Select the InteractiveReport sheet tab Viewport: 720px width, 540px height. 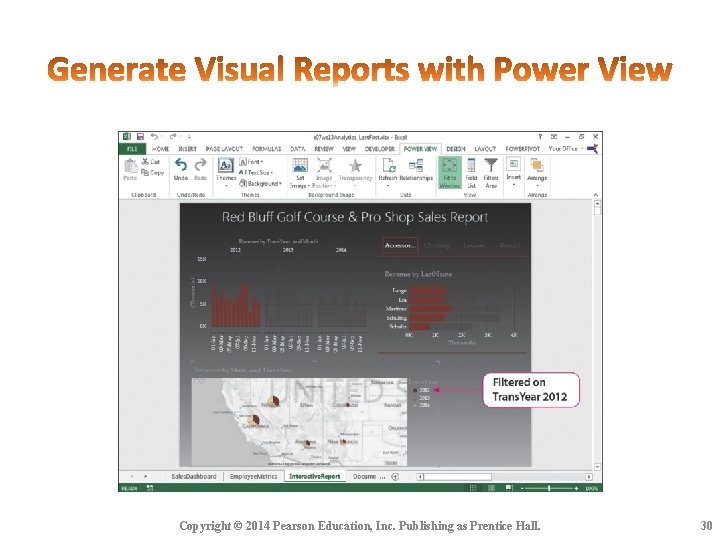point(315,477)
